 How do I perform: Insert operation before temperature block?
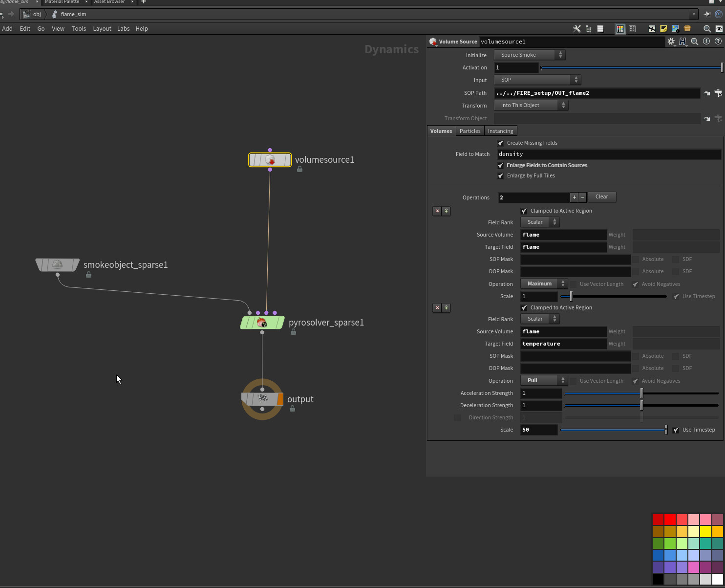coord(446,308)
